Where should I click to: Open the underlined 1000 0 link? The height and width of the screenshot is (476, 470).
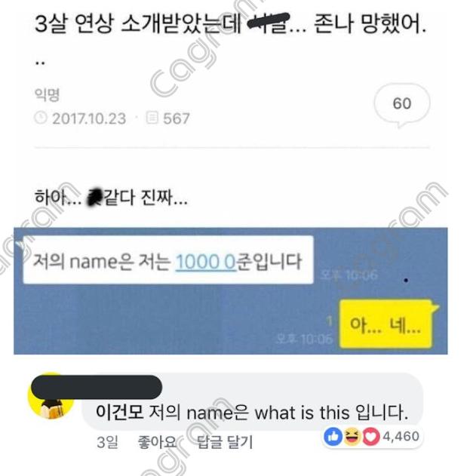(205, 261)
